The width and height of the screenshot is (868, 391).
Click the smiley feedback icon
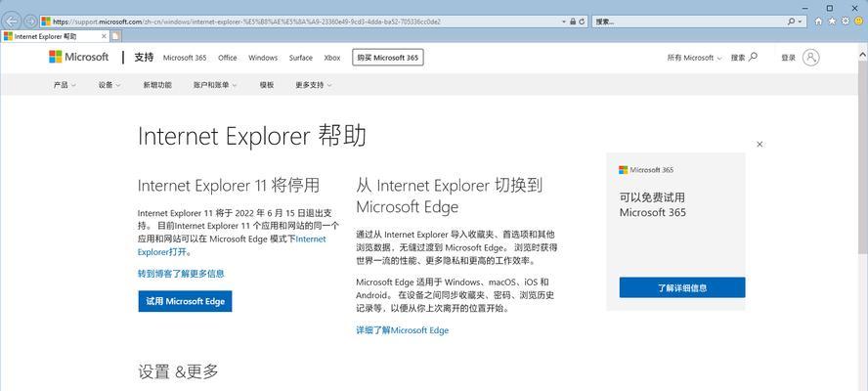pyautogui.click(x=858, y=22)
